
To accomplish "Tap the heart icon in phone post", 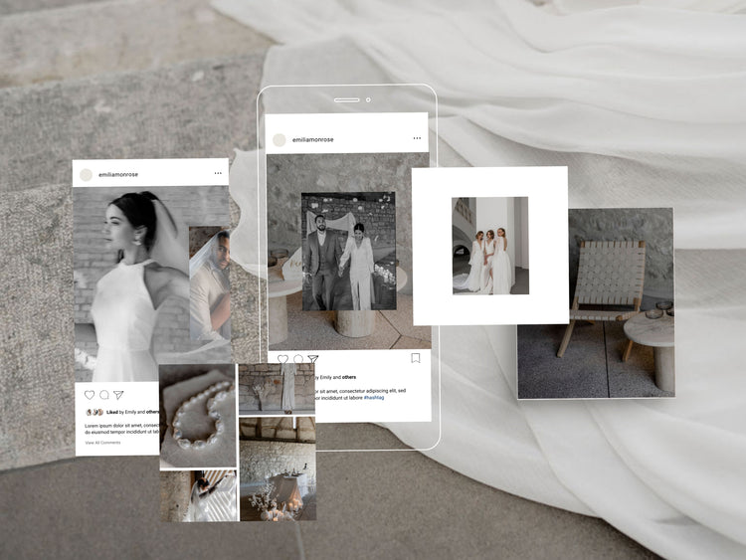I will [x=282, y=359].
